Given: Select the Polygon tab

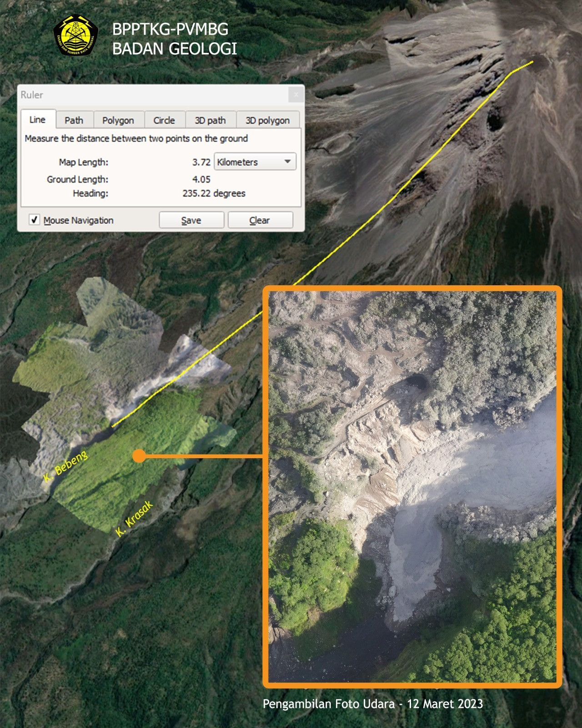Looking at the screenshot, I should point(118,120).
